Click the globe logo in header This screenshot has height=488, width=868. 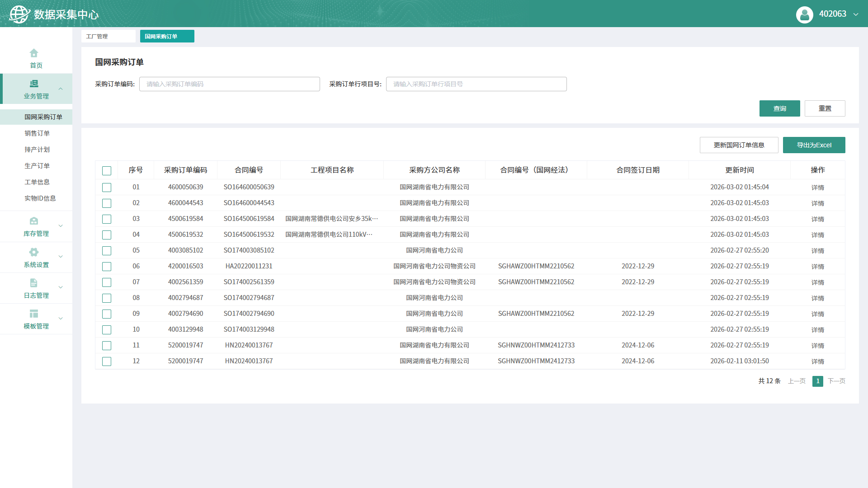tap(19, 14)
